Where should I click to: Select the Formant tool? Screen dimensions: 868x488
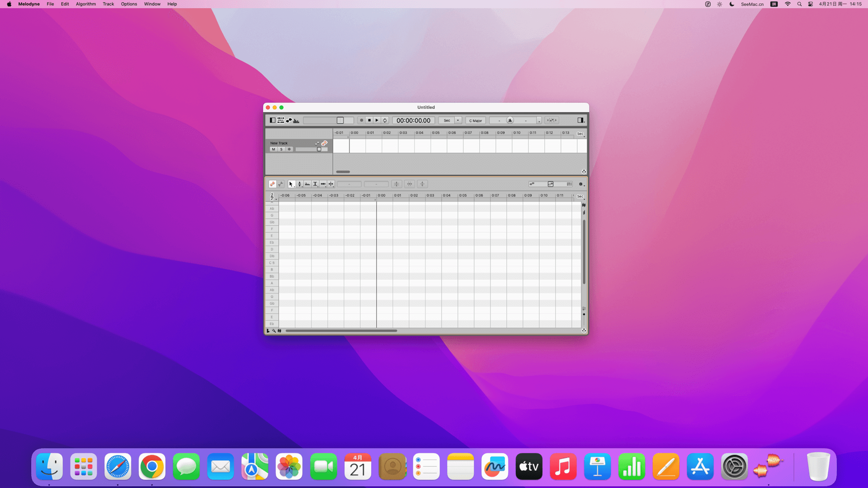click(x=307, y=184)
